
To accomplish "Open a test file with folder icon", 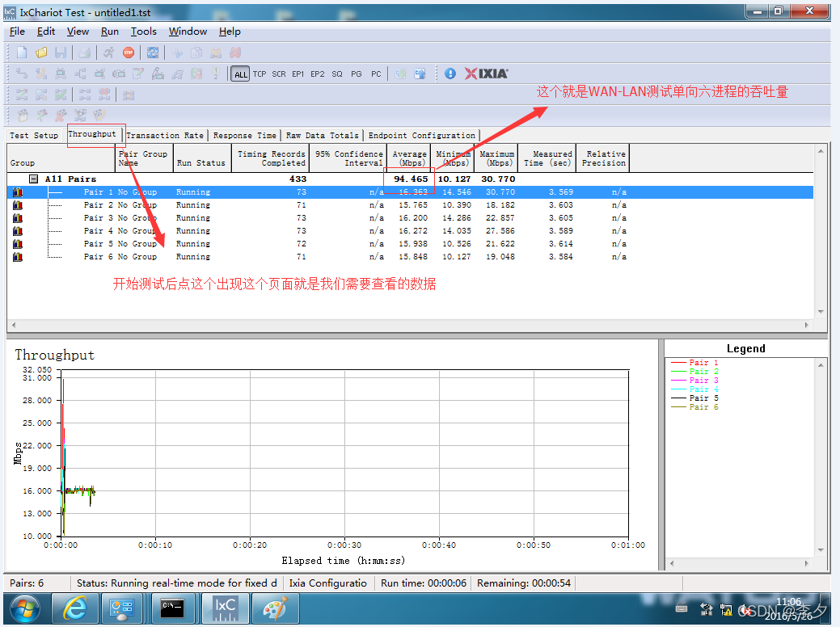I will point(41,53).
